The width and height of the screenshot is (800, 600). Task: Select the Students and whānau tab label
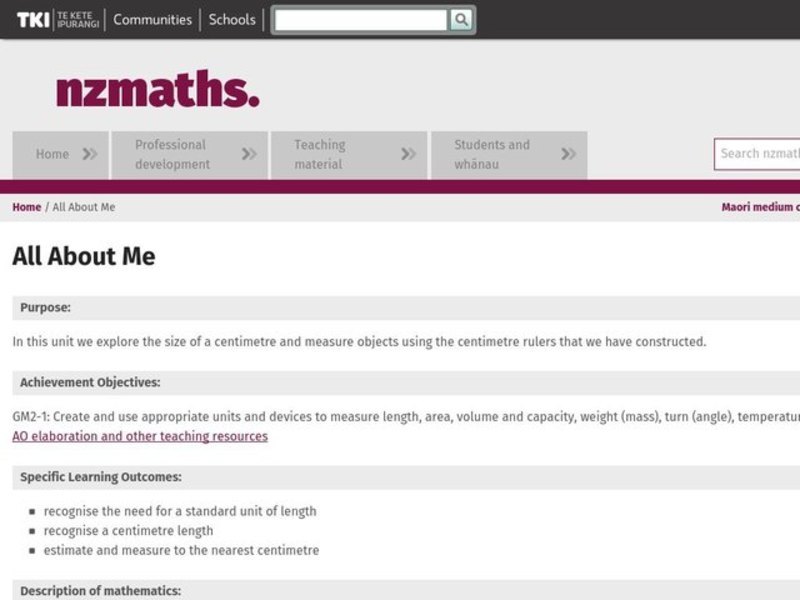[492, 154]
